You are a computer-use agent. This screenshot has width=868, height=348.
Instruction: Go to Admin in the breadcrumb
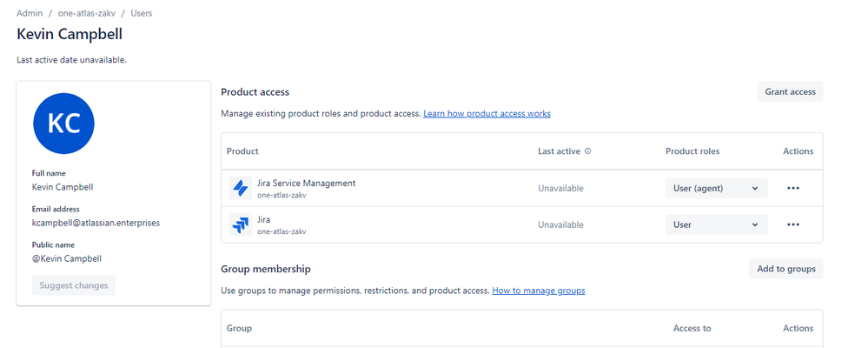[30, 14]
